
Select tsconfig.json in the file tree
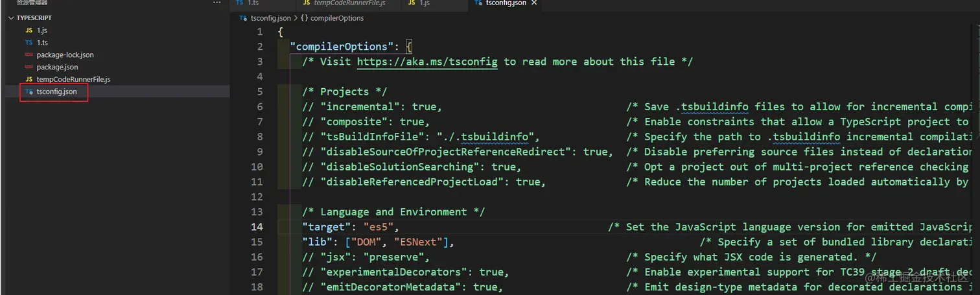click(56, 91)
